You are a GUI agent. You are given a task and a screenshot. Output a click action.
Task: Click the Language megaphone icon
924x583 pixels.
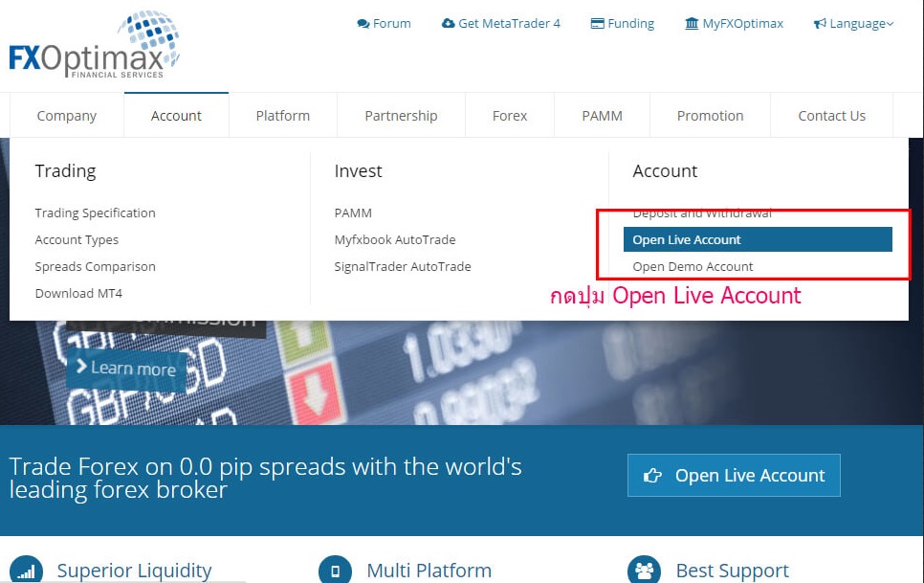pyautogui.click(x=820, y=24)
